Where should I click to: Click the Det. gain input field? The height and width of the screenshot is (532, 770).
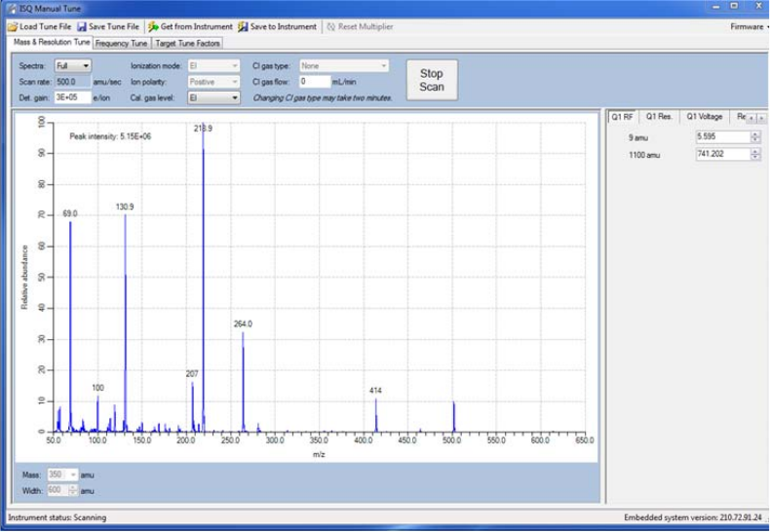click(x=72, y=97)
